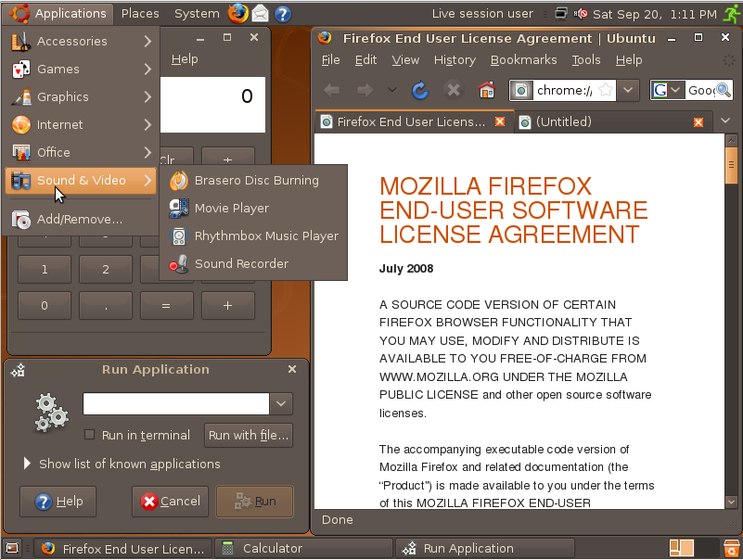Click the Ubuntu logo Applications icon
The height and width of the screenshot is (560, 743).
pyautogui.click(x=19, y=13)
